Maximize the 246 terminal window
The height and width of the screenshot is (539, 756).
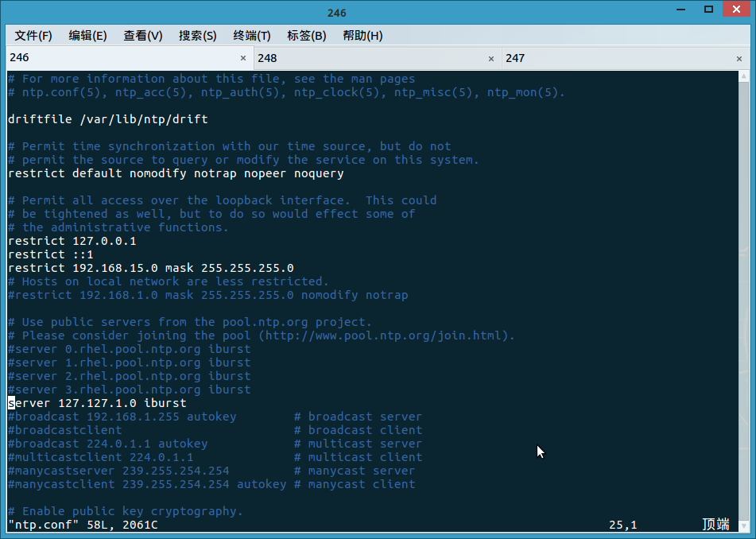[709, 10]
